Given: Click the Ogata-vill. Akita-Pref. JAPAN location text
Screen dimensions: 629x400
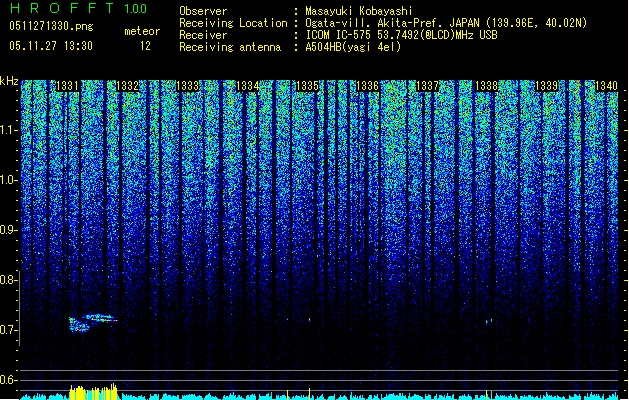Looking at the screenshot, I should coord(446,23).
